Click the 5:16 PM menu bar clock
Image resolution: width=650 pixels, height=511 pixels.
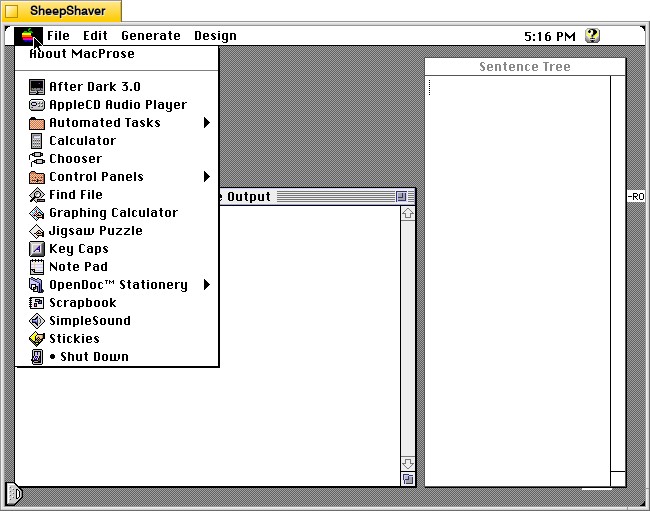point(550,36)
